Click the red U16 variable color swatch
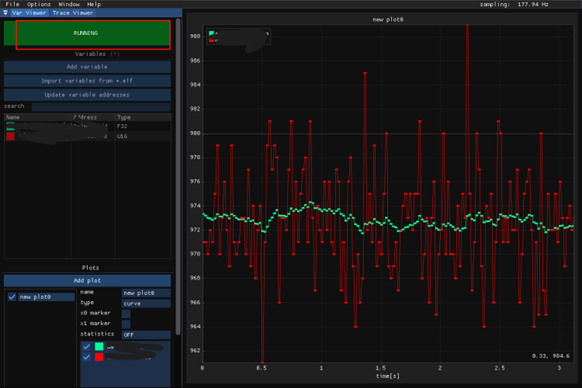The height and width of the screenshot is (388, 582). [10, 136]
